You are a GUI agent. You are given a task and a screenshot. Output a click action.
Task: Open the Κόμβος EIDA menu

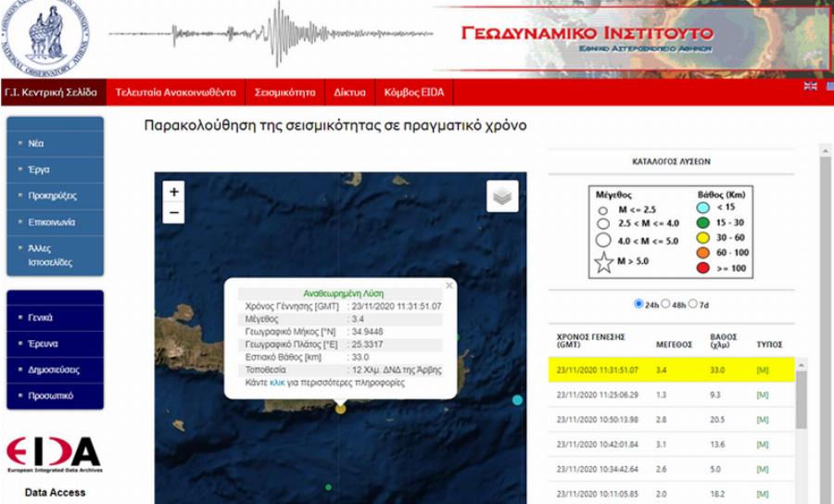pos(414,92)
